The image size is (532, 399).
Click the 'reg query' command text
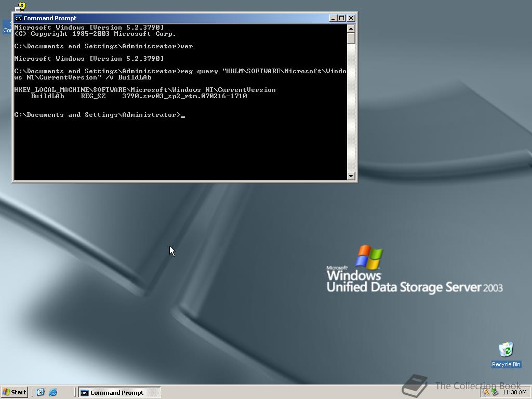[x=199, y=71]
